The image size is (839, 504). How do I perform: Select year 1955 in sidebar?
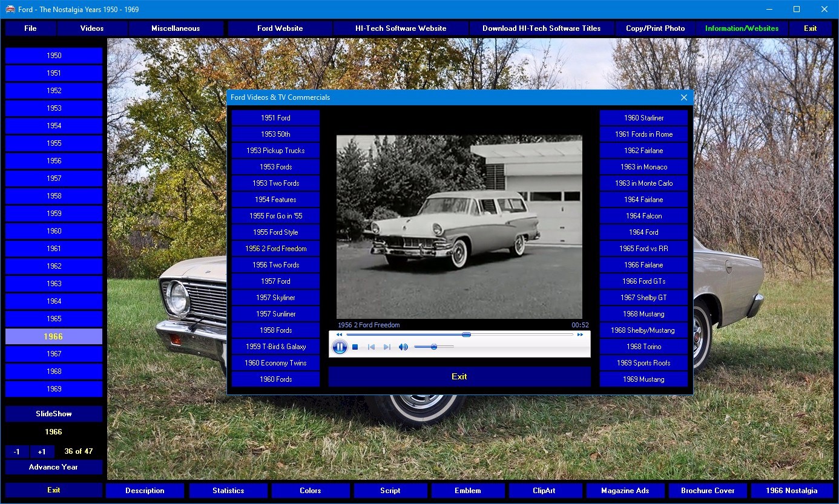click(54, 143)
